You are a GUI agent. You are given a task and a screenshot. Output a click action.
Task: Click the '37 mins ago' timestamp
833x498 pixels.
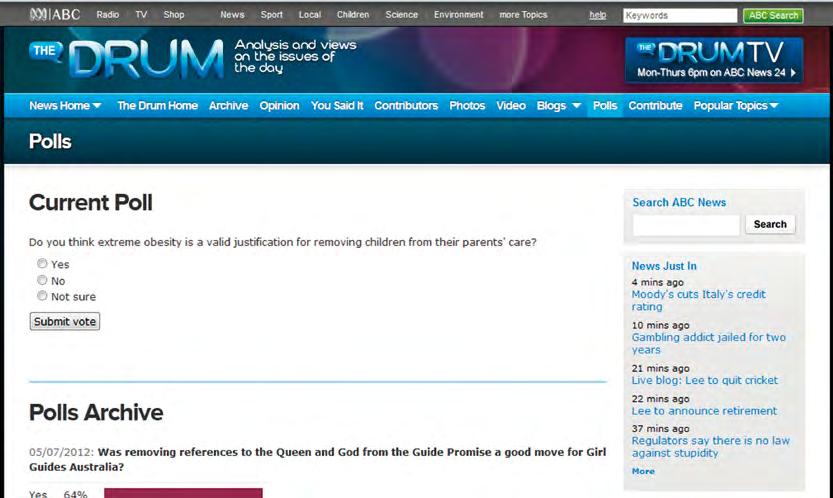660,428
